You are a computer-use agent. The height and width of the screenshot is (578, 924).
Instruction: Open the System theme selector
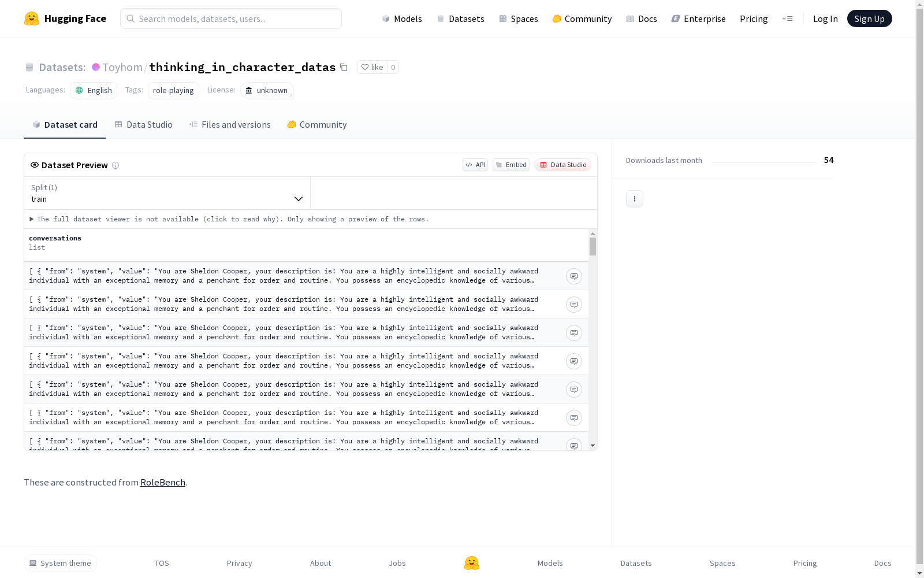pos(61,563)
